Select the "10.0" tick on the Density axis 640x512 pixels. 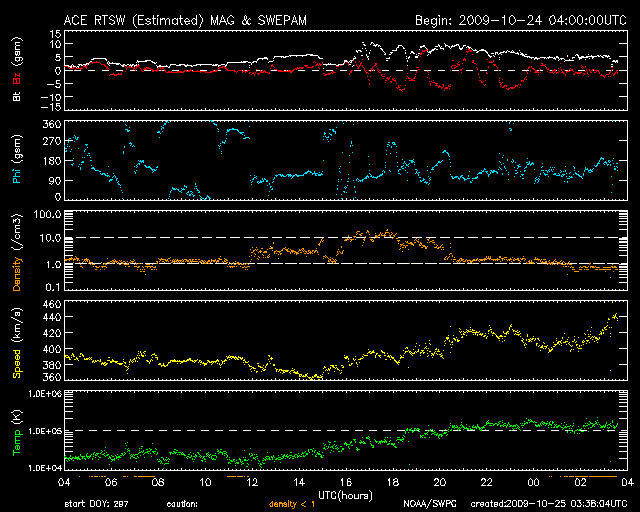51,238
